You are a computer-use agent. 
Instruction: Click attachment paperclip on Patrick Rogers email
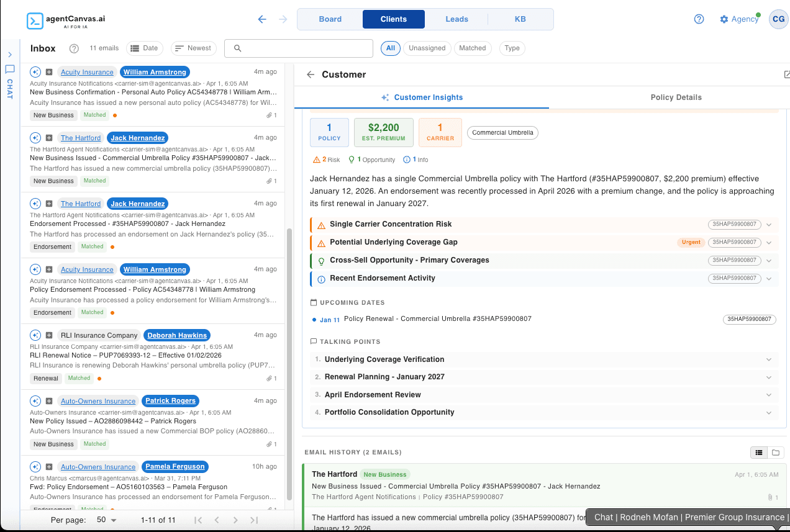pos(270,444)
